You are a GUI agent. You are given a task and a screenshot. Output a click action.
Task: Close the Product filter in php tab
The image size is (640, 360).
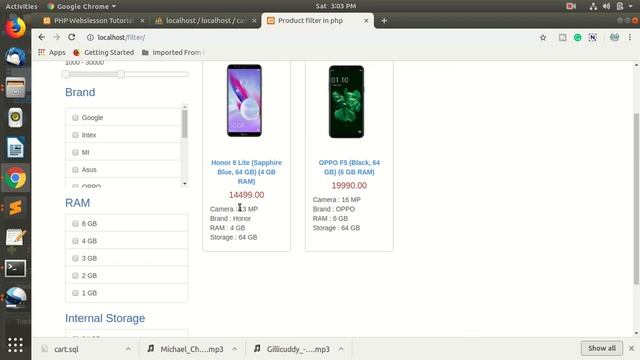pos(366,20)
